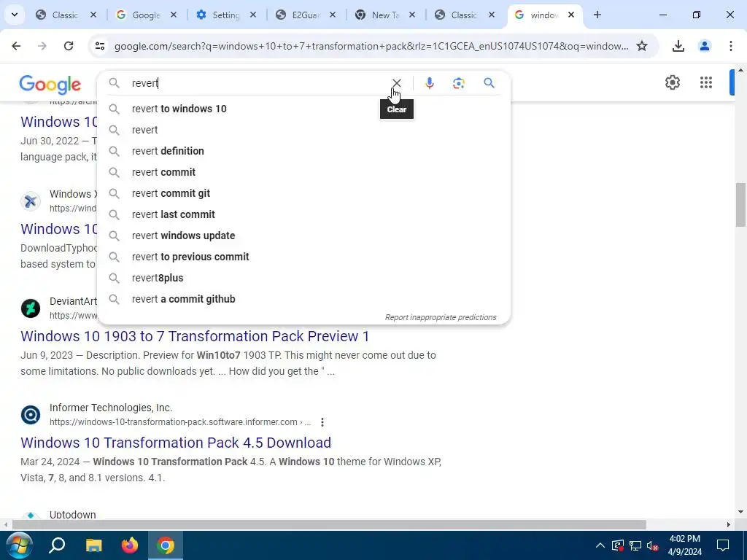Open taskbar search magnifier
747x560 pixels.
tap(57, 545)
